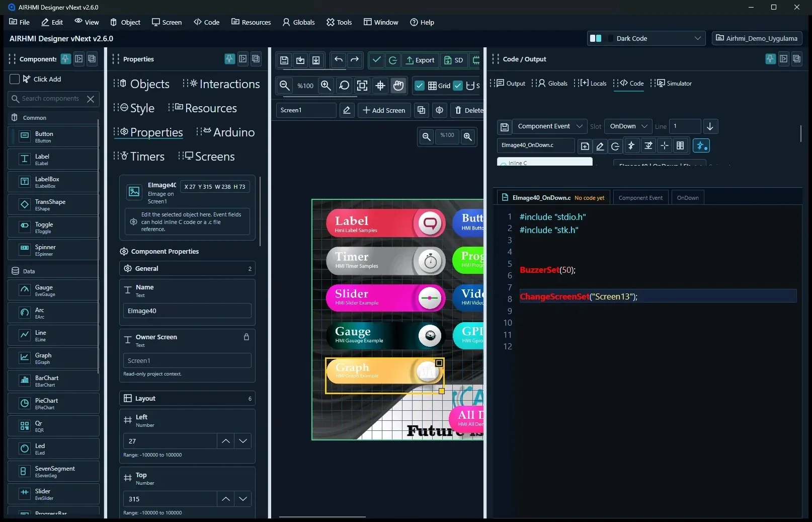
Task: Duplicate the current screen
Action: [422, 110]
